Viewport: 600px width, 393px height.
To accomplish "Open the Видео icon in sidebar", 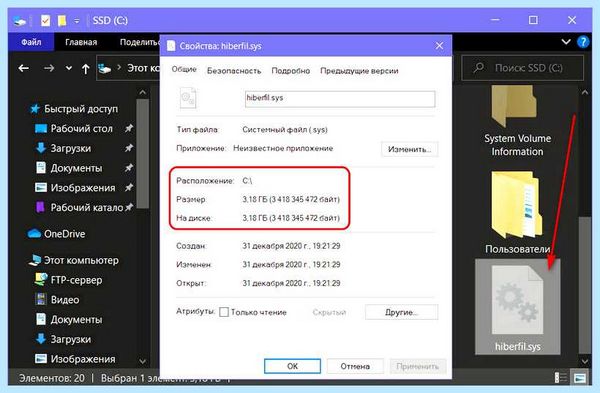I will [x=41, y=299].
